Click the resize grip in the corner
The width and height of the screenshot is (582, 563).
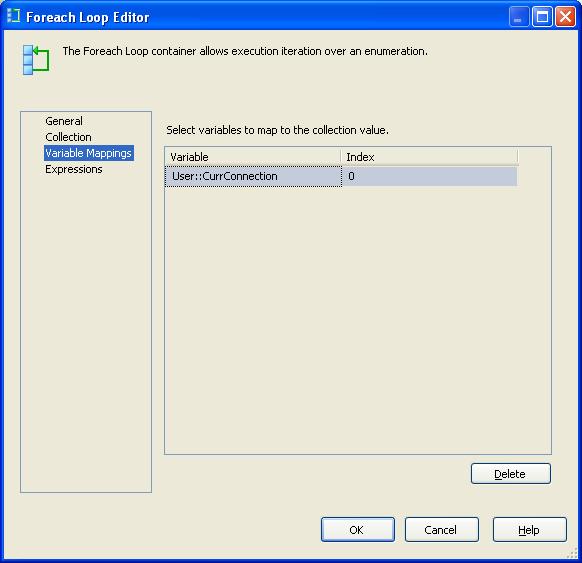[x=572, y=553]
